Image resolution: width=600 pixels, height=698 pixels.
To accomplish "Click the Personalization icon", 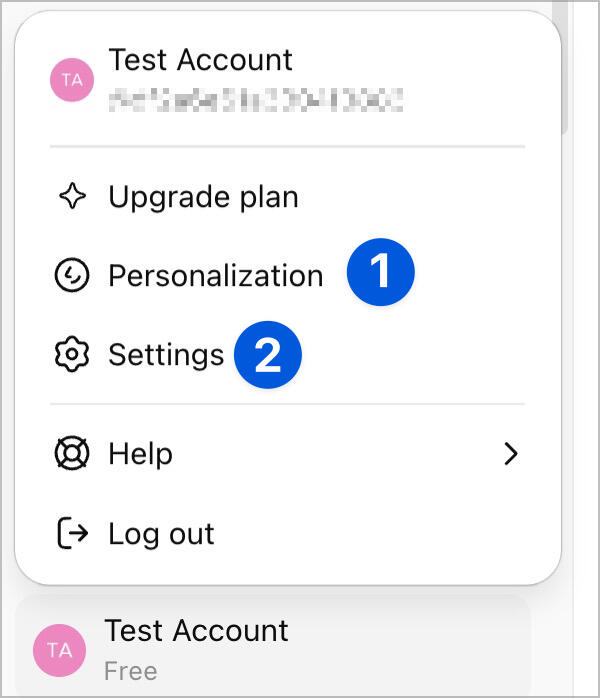I will (x=71, y=275).
